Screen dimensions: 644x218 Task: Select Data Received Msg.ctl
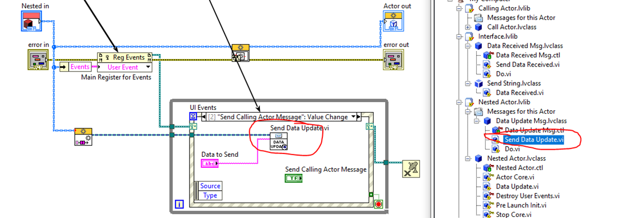tap(528, 55)
